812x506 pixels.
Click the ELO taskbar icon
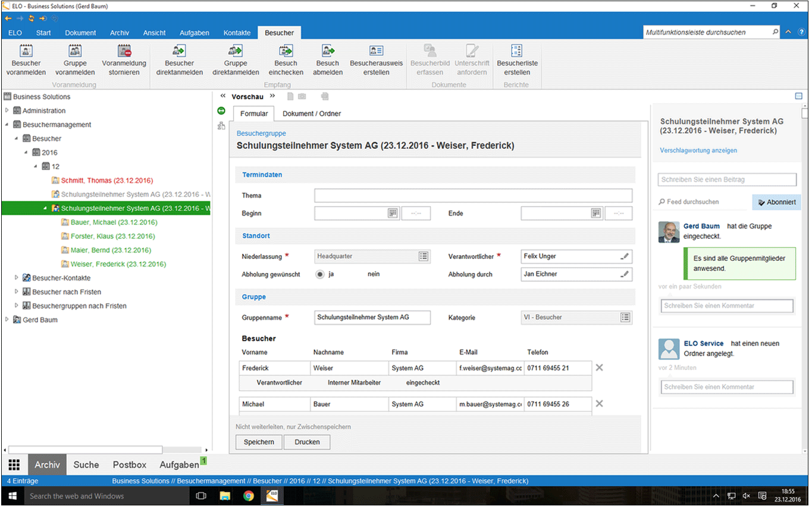tap(271, 495)
